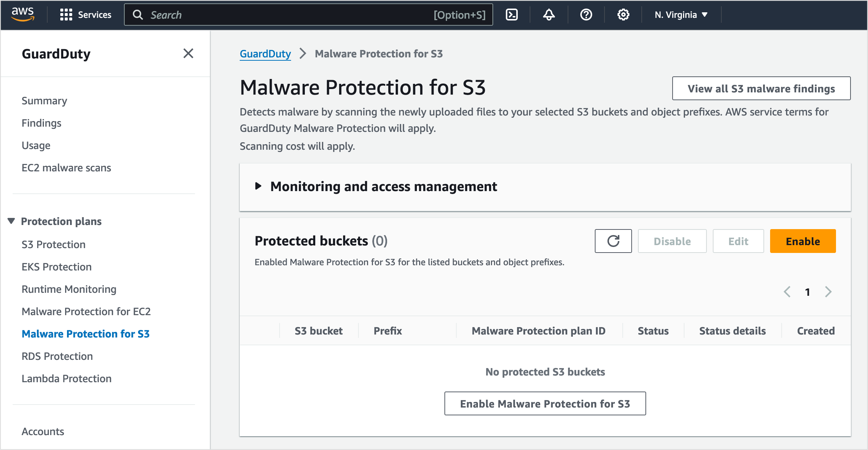Select Findings in the sidebar

tap(41, 123)
